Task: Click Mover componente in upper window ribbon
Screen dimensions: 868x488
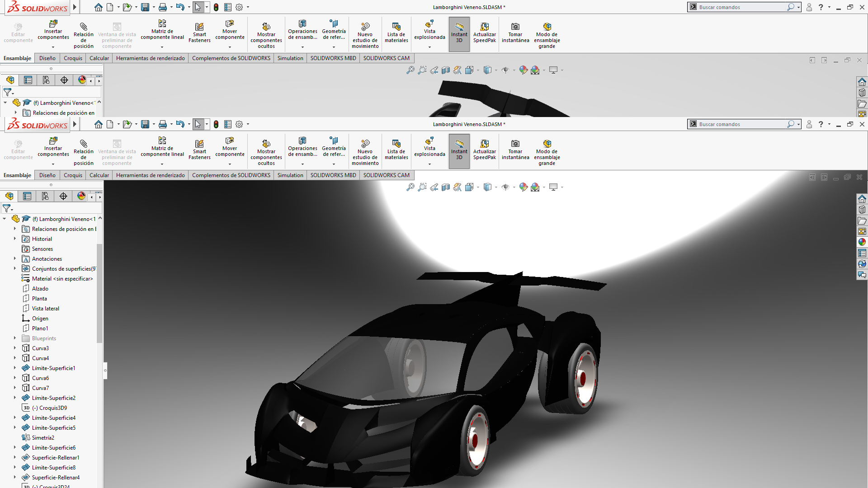Action: click(230, 30)
